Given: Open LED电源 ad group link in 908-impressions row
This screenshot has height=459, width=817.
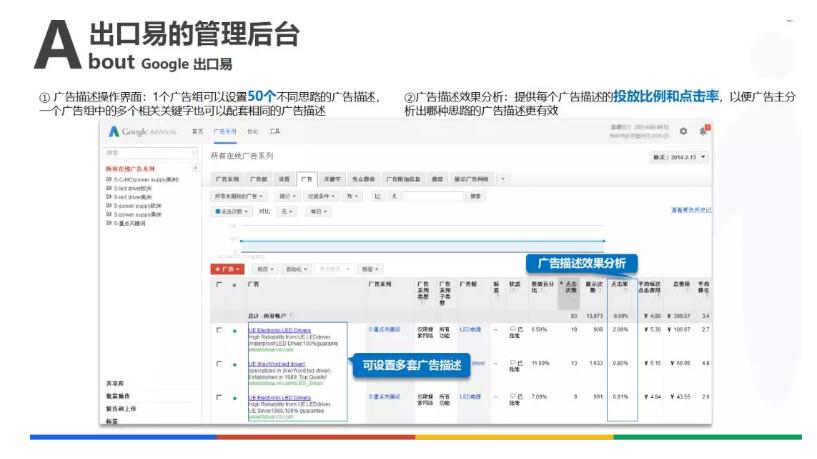Looking at the screenshot, I should click(470, 330).
